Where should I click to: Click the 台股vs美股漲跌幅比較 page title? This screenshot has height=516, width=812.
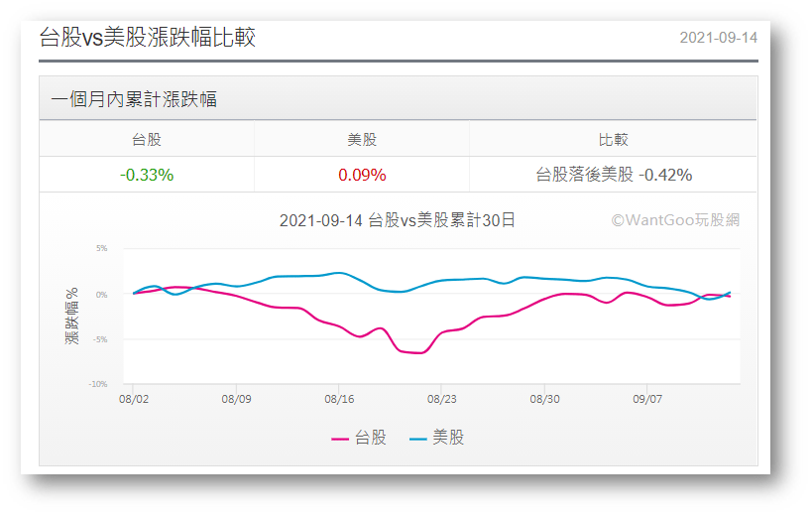coord(148,38)
